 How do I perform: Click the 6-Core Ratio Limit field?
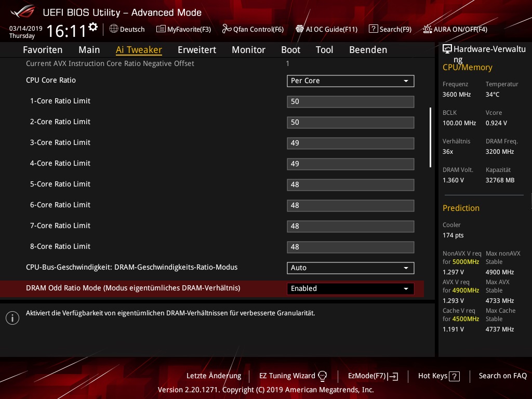click(x=351, y=206)
